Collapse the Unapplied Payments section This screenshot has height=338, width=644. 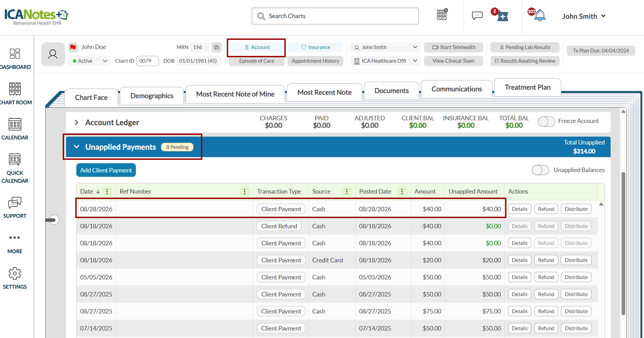77,147
